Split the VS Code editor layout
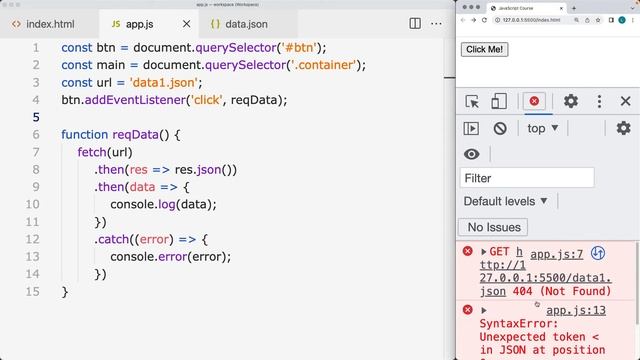The image size is (640, 360). pos(415,24)
